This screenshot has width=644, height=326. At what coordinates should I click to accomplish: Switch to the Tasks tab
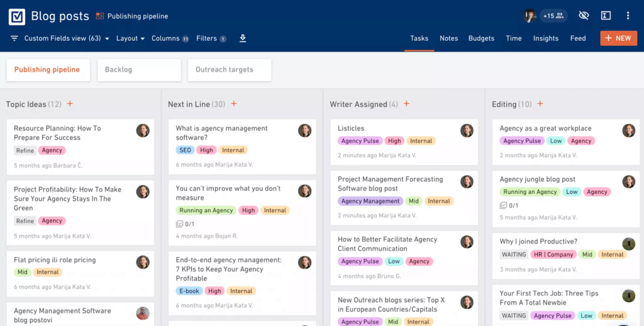pos(419,38)
